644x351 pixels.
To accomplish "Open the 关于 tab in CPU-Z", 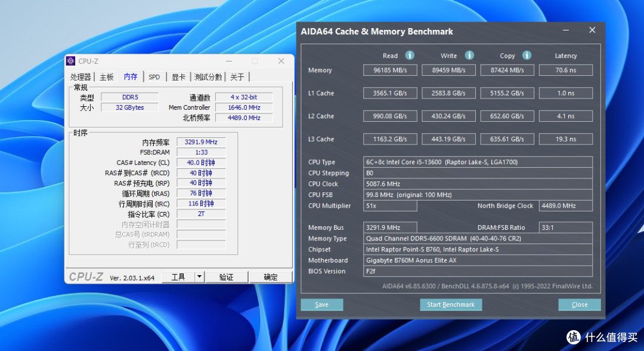I will pos(237,77).
